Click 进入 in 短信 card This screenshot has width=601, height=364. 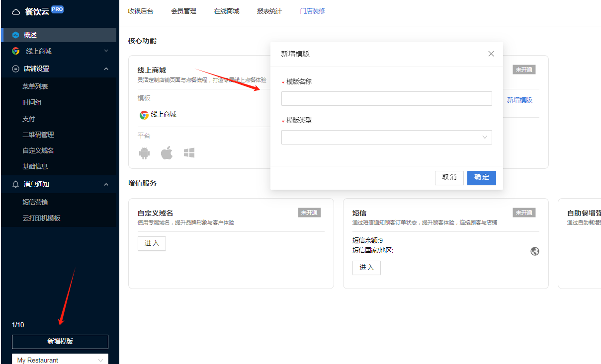click(x=366, y=268)
